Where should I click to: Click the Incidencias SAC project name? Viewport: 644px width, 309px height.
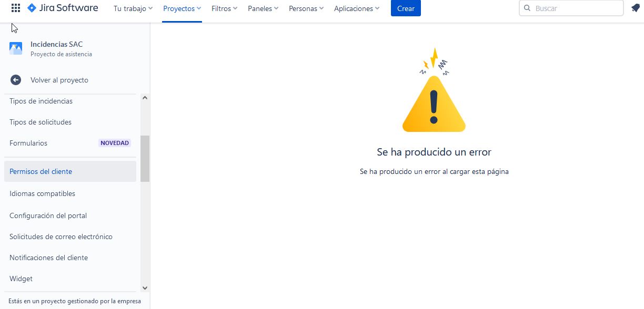coord(56,44)
